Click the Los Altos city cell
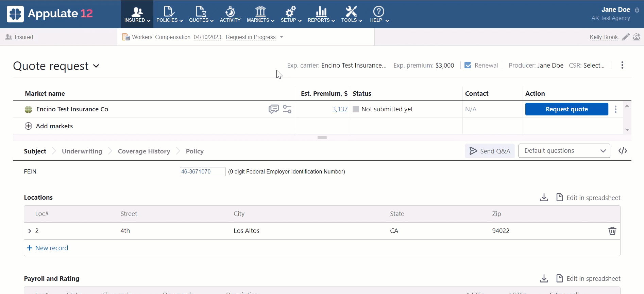Screen dimensions: 644x294 point(247,231)
